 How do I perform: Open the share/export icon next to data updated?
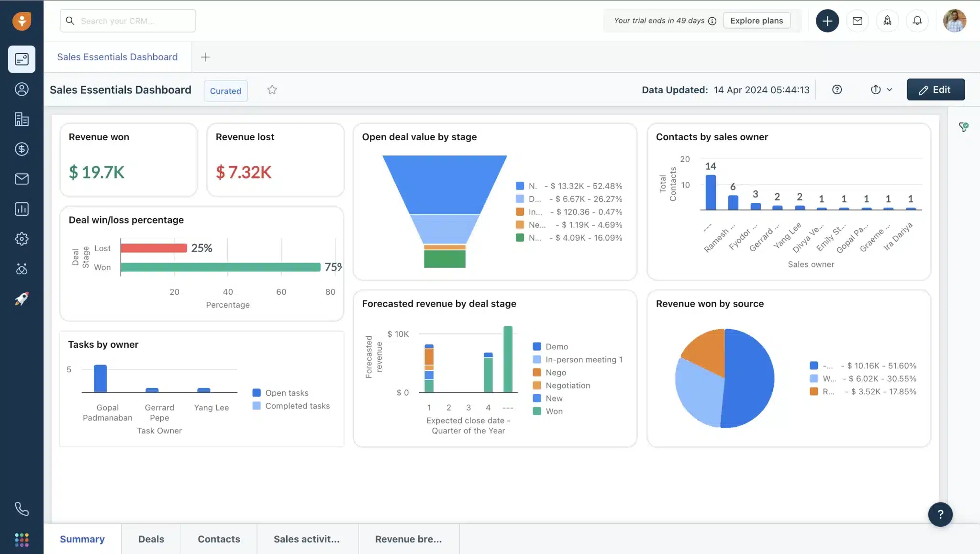click(875, 89)
